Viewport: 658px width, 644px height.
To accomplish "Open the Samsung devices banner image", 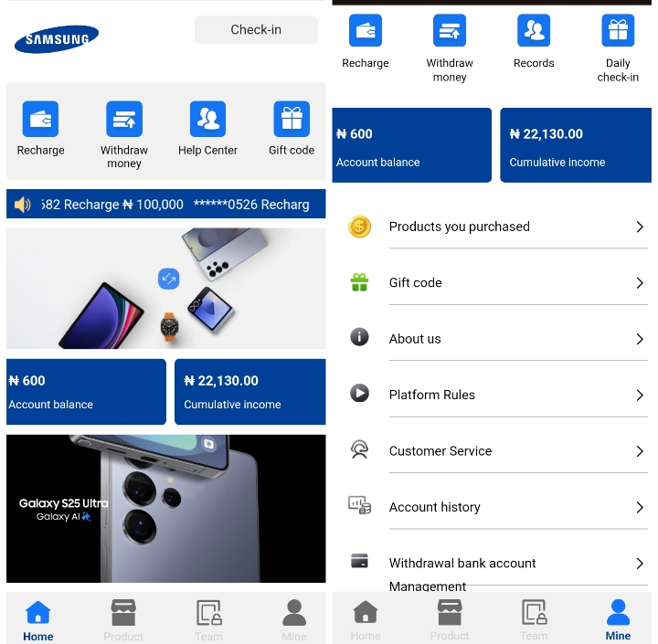I will 165,289.
